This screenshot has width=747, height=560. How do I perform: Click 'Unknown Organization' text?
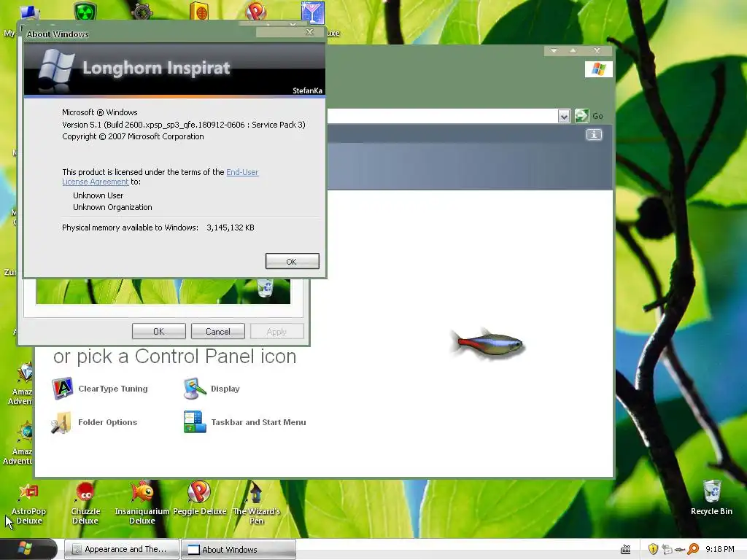coord(112,207)
